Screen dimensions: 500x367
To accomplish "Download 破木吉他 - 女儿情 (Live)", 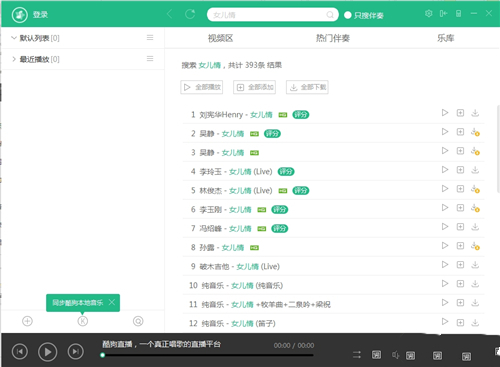I will coord(475,265).
